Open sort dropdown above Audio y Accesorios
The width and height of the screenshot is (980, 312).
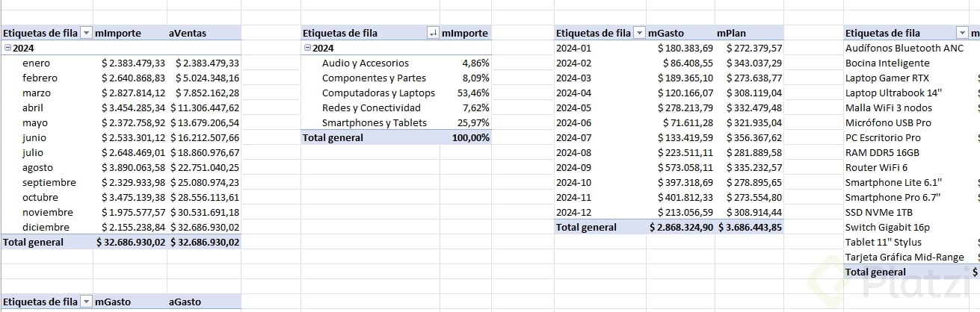coord(432,33)
